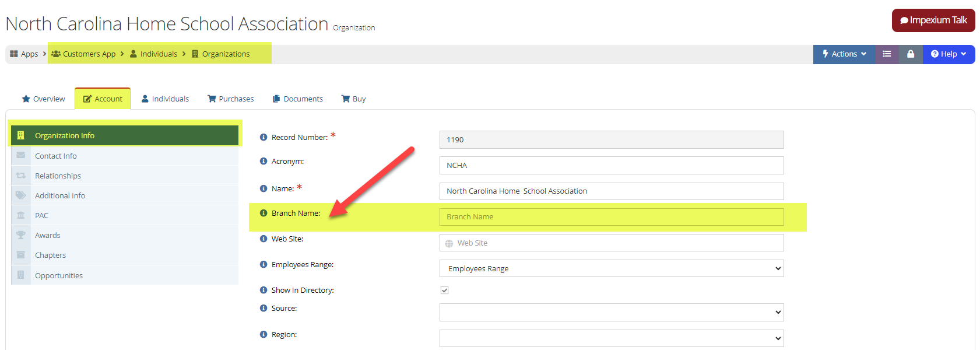Go to Customers App in breadcrumb
Viewport: 980px width, 350px height.
pyautogui.click(x=89, y=54)
